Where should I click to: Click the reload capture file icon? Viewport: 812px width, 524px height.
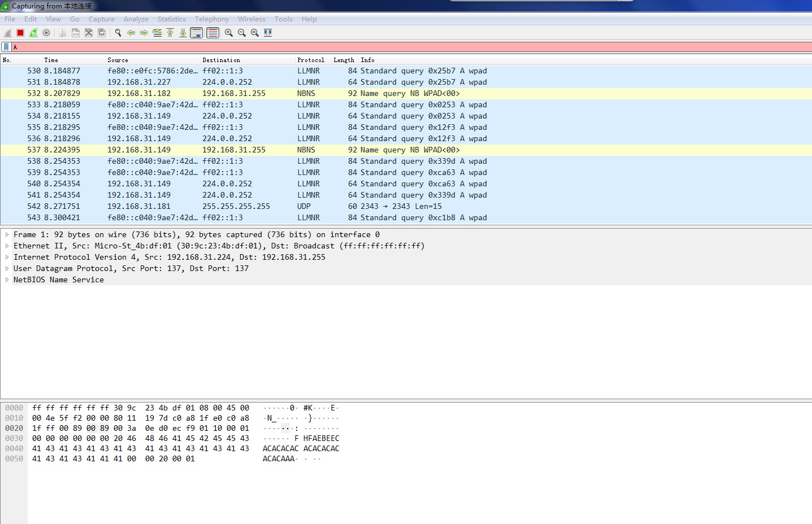tap(102, 33)
